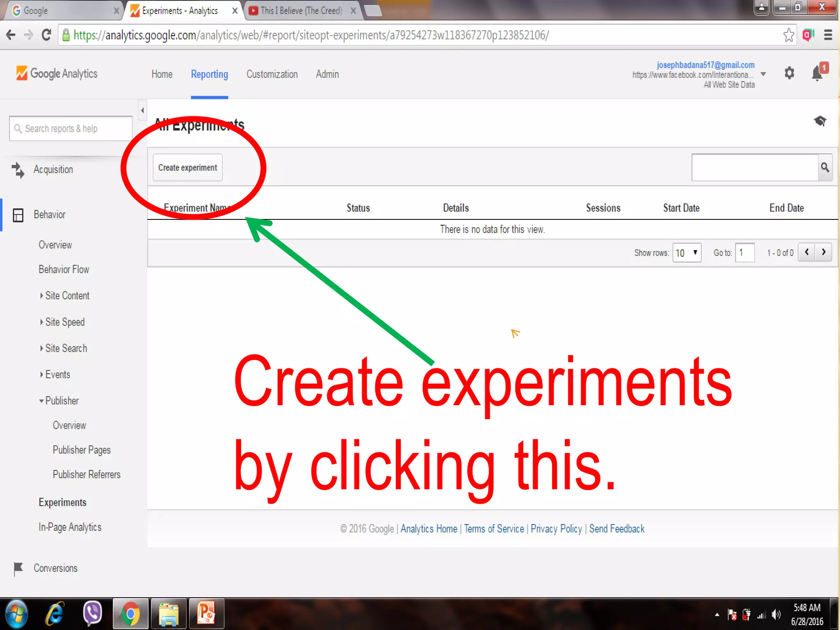Viewport: 840px width, 630px height.
Task: Click the magnifier search button in experiments
Action: pyautogui.click(x=825, y=167)
